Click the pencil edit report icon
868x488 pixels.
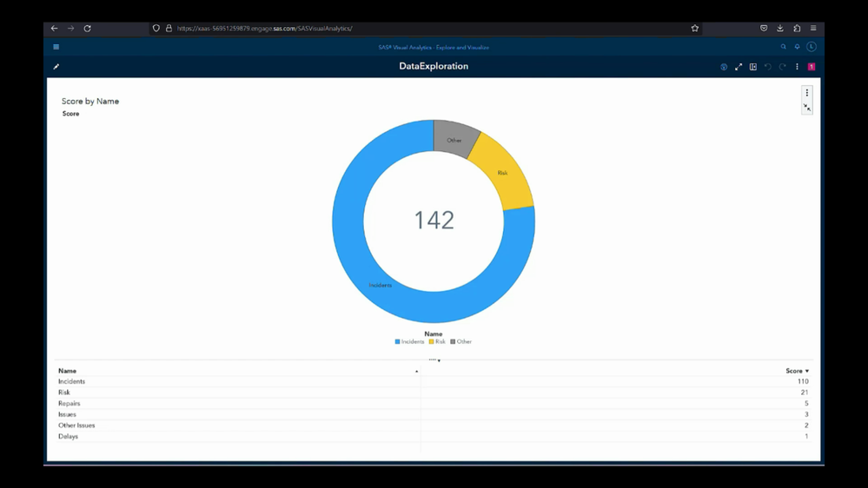(x=56, y=66)
